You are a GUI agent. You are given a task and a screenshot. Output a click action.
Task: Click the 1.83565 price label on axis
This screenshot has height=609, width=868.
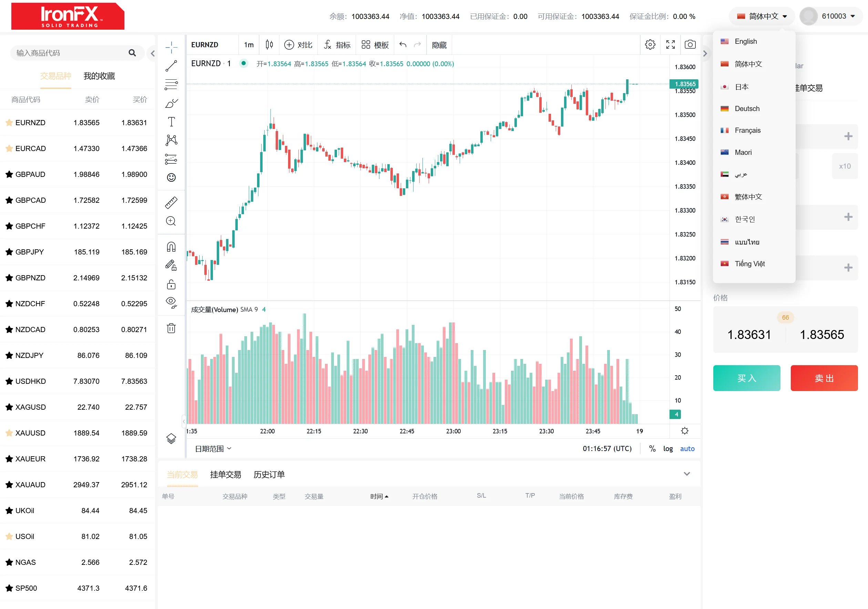point(685,84)
